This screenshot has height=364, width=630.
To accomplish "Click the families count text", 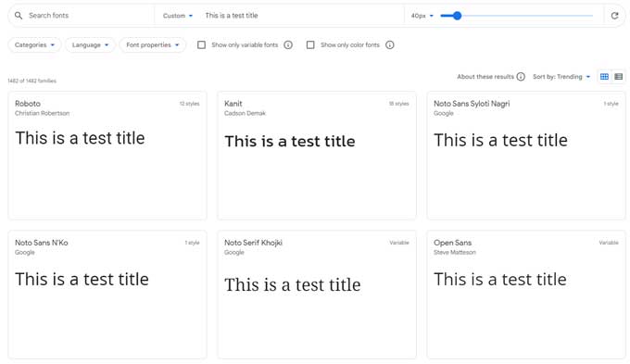I will coord(32,81).
